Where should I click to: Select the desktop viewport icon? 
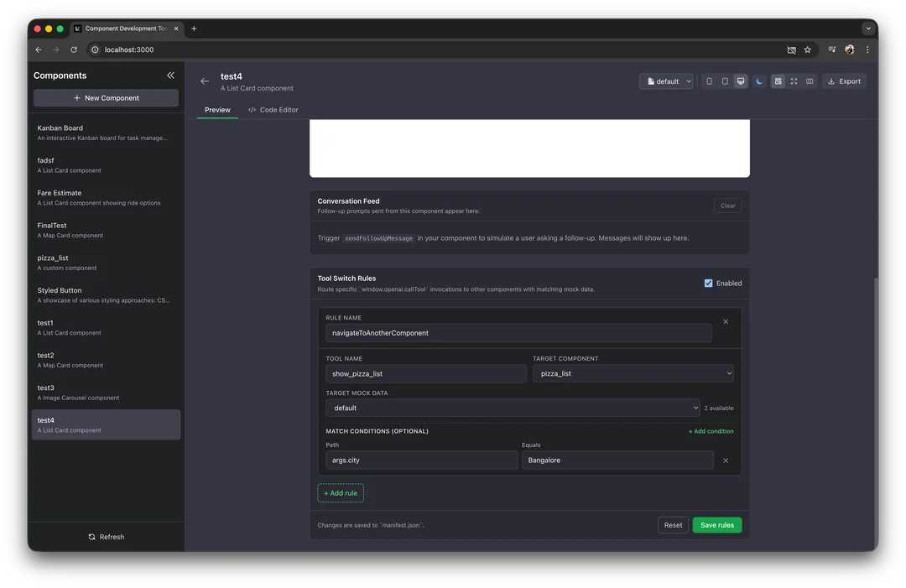(x=741, y=81)
